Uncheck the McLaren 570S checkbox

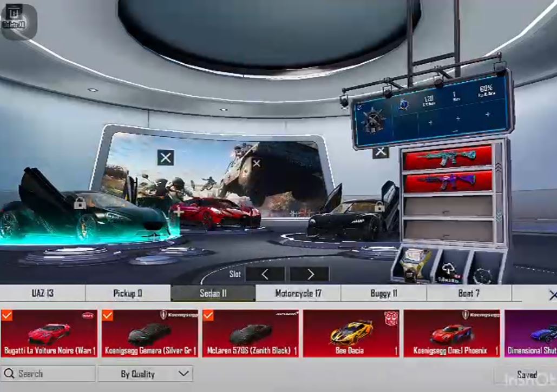click(208, 315)
